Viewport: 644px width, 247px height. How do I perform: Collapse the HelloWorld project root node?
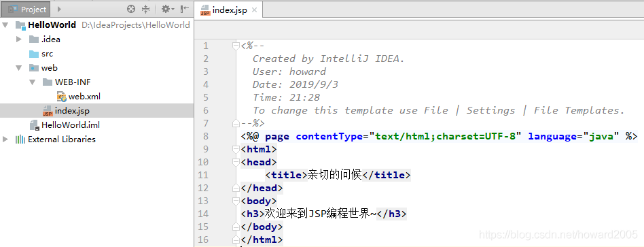5,25
